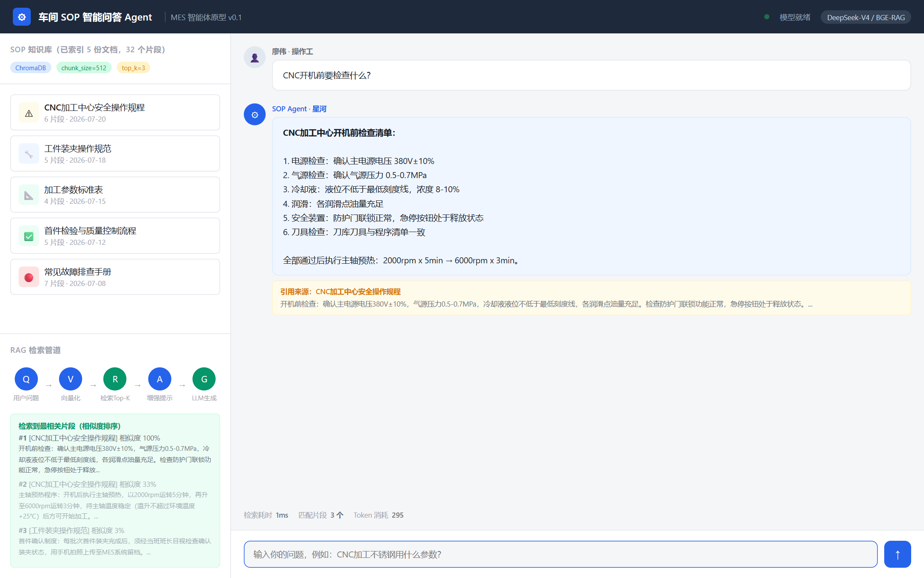
Task: Click the top_k=3 tag
Action: point(133,68)
